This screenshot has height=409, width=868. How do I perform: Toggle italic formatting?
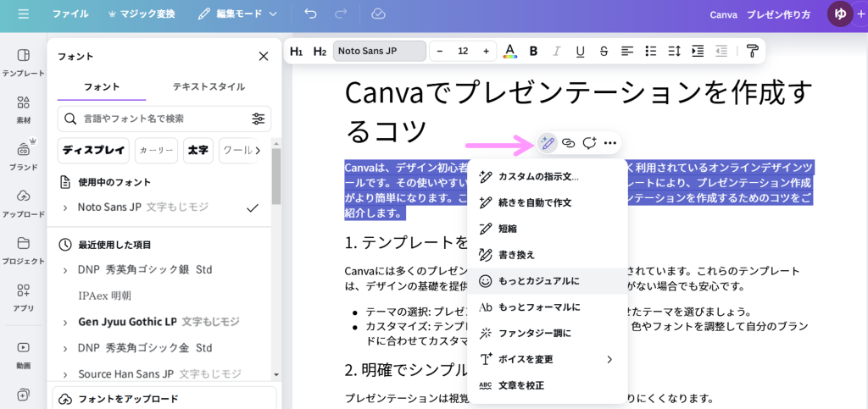click(556, 51)
